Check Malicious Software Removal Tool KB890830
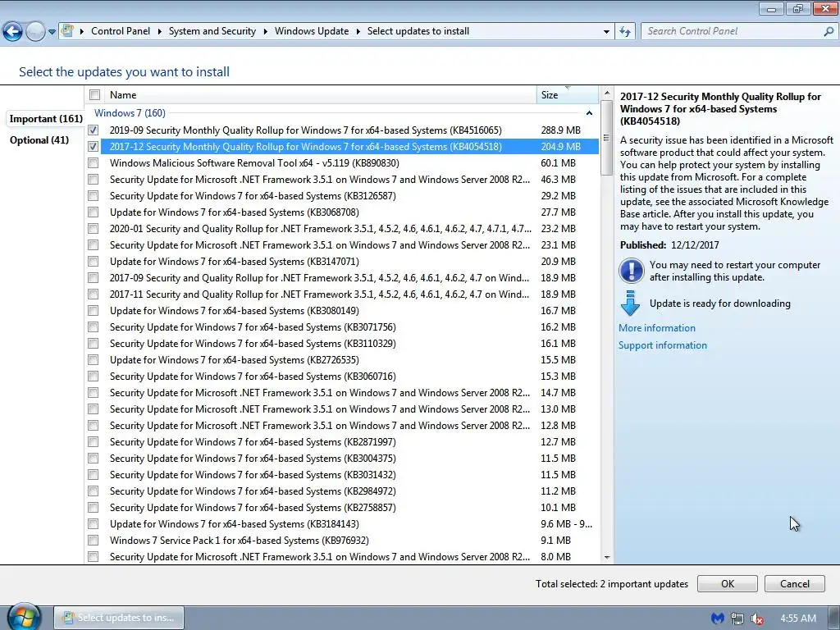 click(94, 163)
